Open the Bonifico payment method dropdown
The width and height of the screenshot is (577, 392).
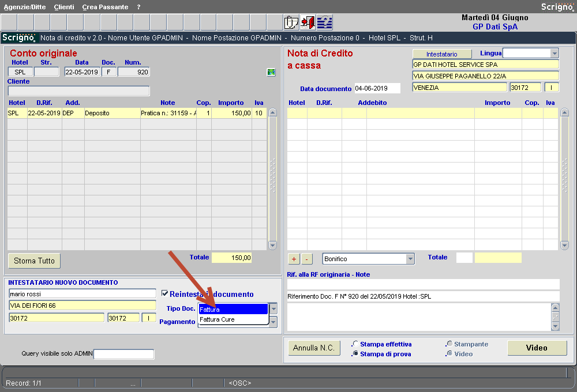pyautogui.click(x=411, y=259)
